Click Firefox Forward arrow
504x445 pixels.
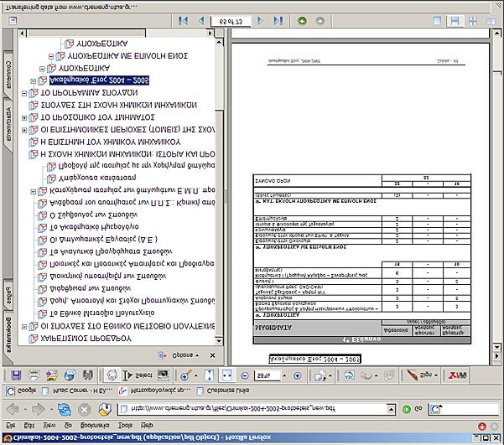pyautogui.click(x=39, y=409)
